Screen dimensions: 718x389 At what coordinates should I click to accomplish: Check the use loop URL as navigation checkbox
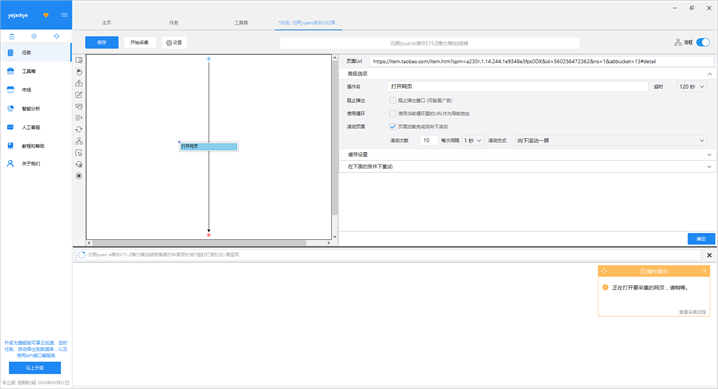(x=392, y=113)
